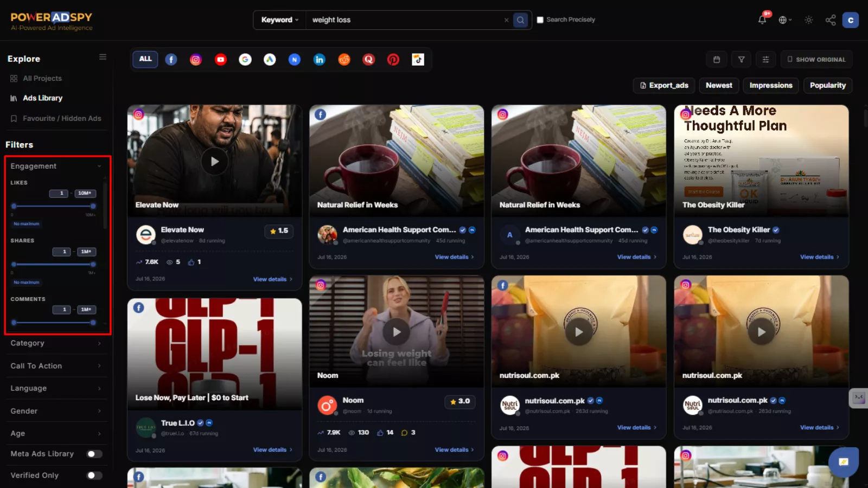Click the Shares slider maximum handle
Viewport: 868px width, 488px height.
click(x=93, y=265)
